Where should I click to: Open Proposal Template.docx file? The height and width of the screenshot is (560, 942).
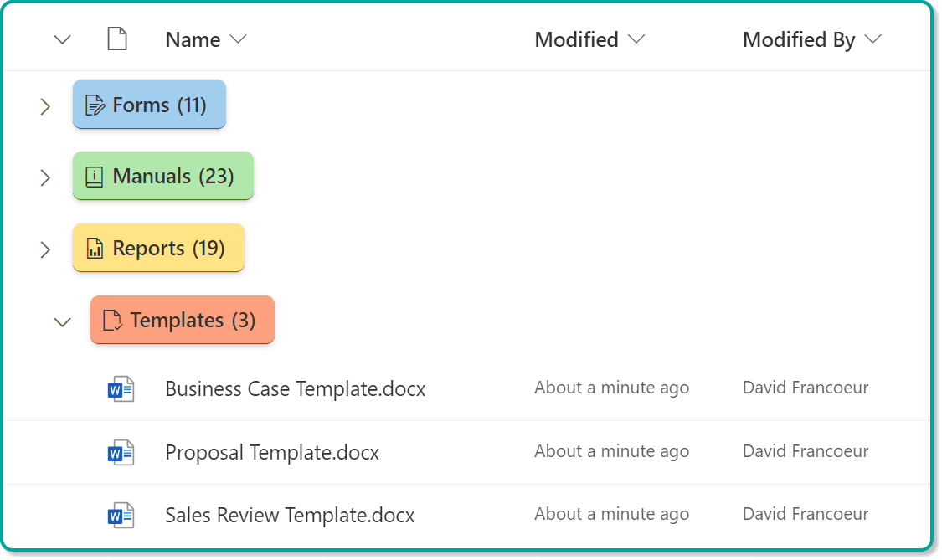(x=272, y=453)
